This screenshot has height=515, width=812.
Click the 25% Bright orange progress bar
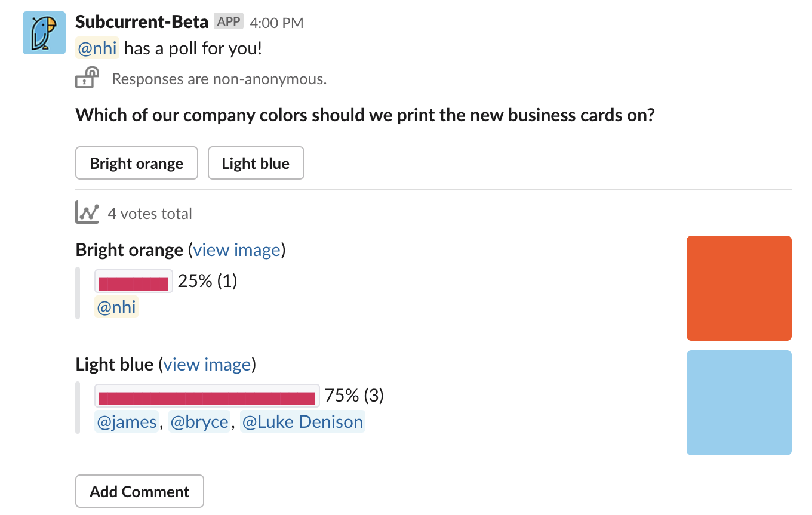click(x=134, y=282)
